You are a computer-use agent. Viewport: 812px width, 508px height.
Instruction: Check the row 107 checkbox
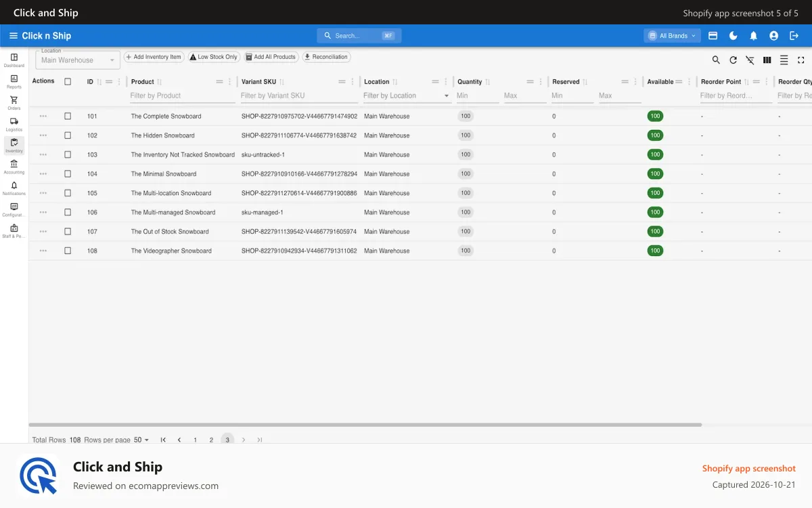pyautogui.click(x=68, y=232)
